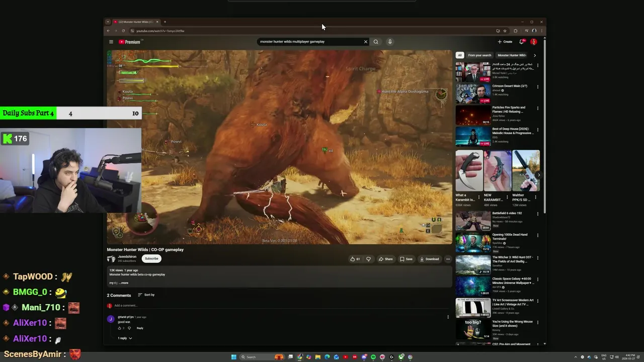Open YouTube notifications bell

pyautogui.click(x=522, y=42)
